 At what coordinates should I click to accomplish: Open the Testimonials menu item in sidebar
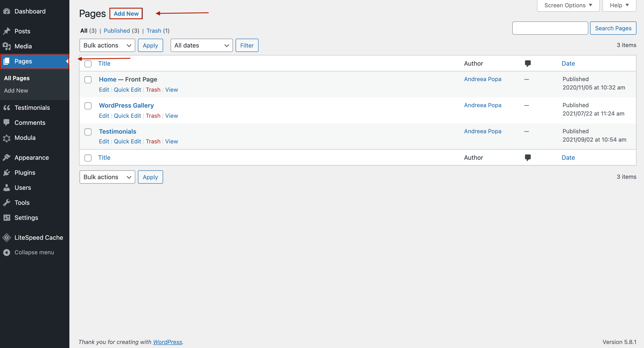(32, 108)
